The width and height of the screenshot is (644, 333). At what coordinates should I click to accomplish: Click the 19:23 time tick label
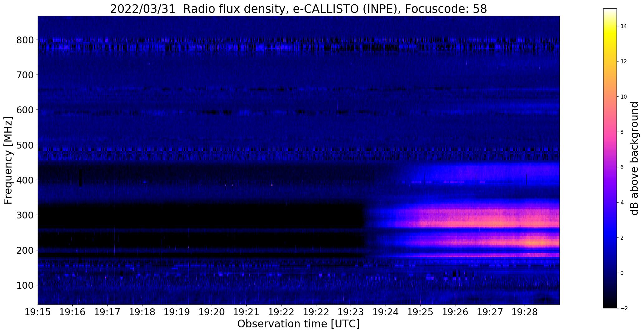tap(351, 312)
